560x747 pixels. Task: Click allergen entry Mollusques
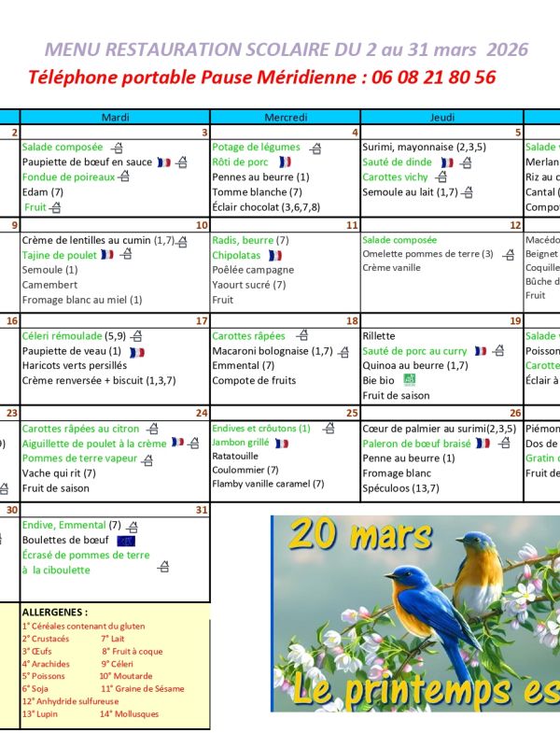tap(129, 713)
